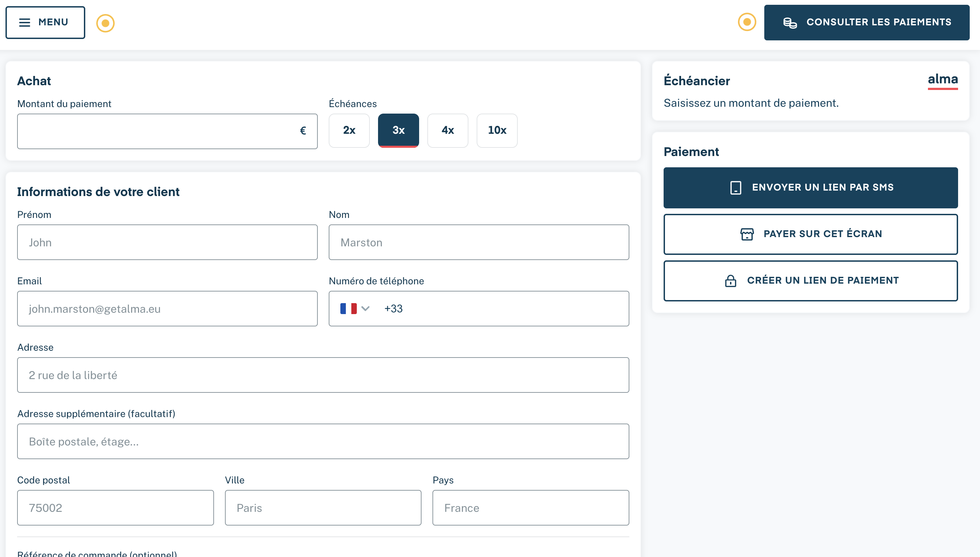Click Créer un lien de paiement
This screenshot has height=557, width=980.
click(x=811, y=281)
